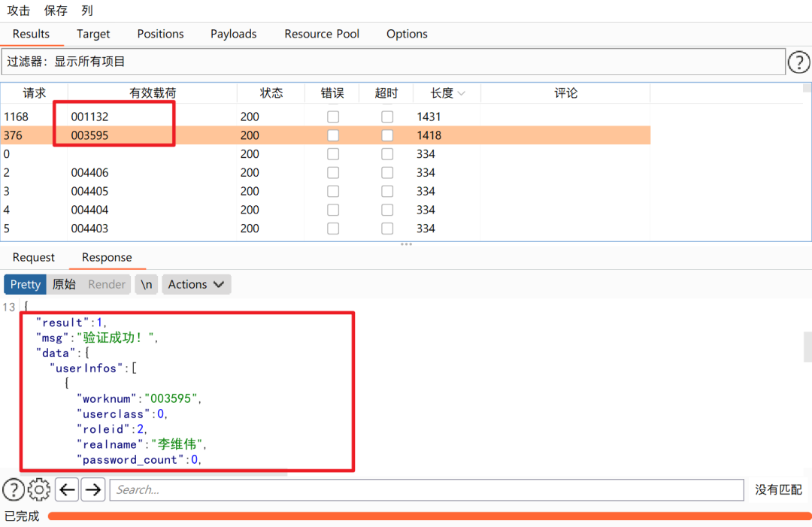Switch to the Payloads tab
This screenshot has width=812, height=527.
(x=234, y=34)
